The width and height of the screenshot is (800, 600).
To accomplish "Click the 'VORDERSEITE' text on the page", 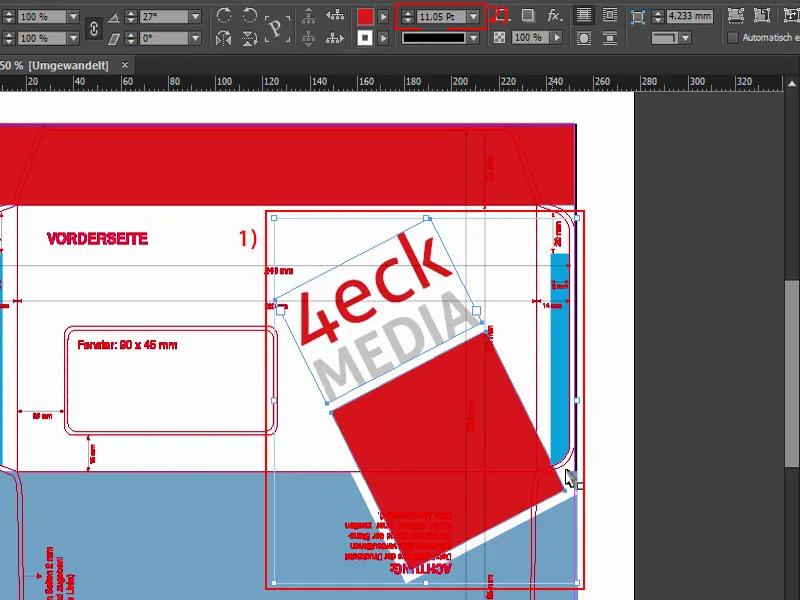I will click(97, 239).
